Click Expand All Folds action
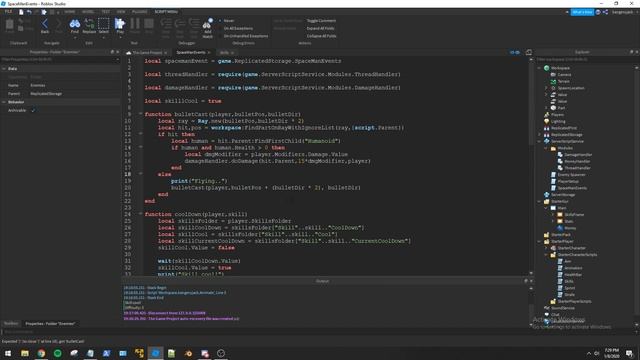Image resolution: width=640 pixels, height=360 pixels. [x=320, y=28]
